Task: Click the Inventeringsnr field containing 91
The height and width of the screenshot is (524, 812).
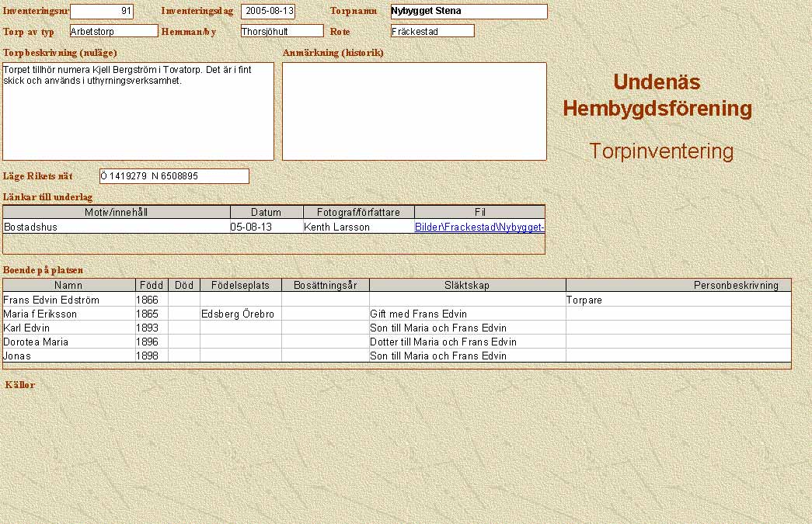Action: (x=101, y=12)
